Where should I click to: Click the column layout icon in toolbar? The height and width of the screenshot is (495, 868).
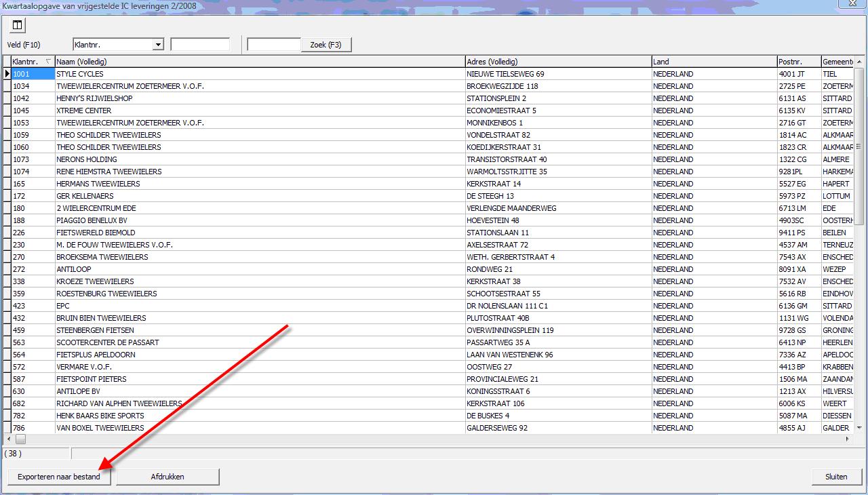pos(17,25)
